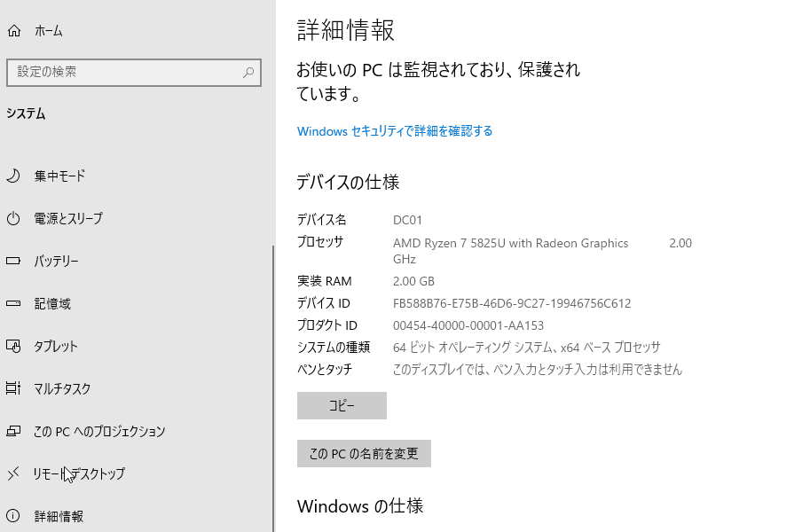
Task: Click the Home house icon
Action: [x=14, y=31]
